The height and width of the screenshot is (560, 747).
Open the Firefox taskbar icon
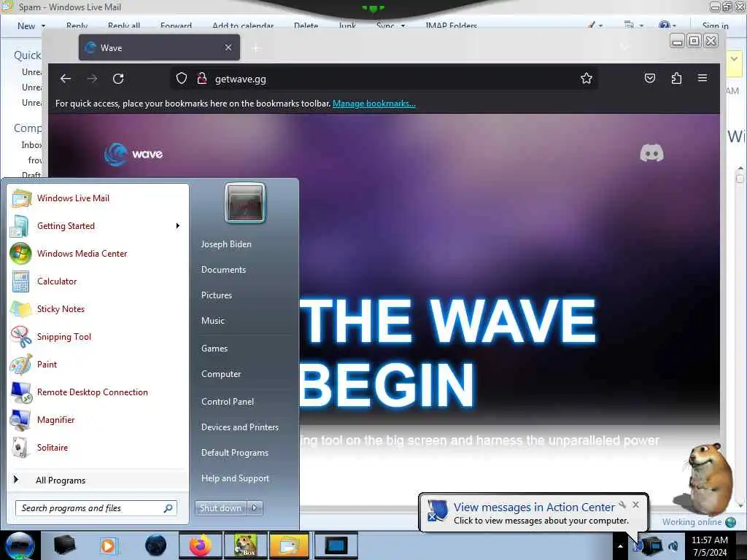(x=201, y=545)
